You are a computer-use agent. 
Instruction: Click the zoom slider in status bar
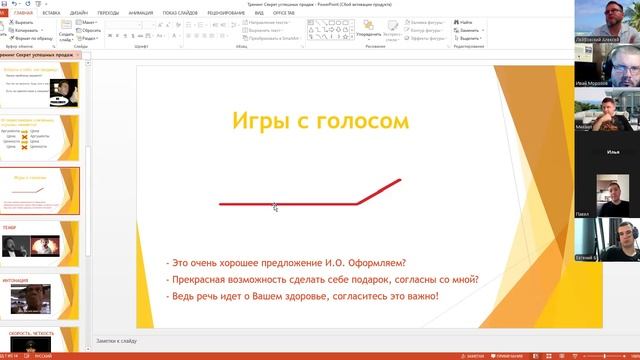point(605,356)
